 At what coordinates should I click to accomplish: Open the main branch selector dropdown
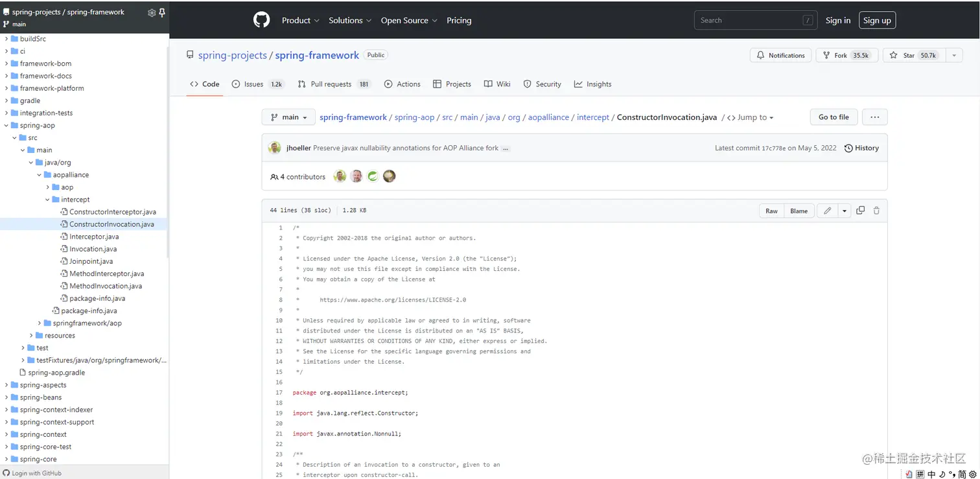point(288,117)
